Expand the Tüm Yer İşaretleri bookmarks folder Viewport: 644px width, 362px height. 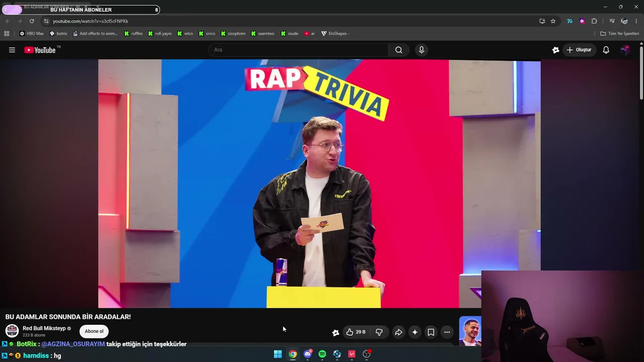619,34
